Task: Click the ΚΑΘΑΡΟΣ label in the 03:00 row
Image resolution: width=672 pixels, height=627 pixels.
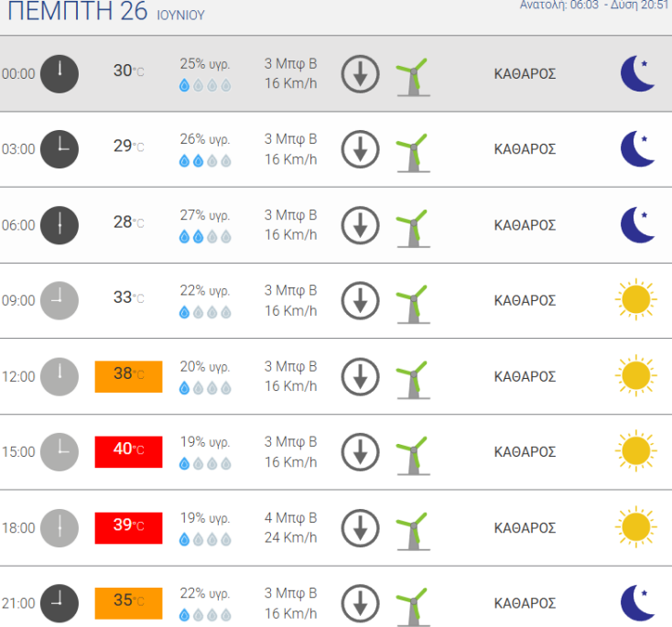Action: 525,149
